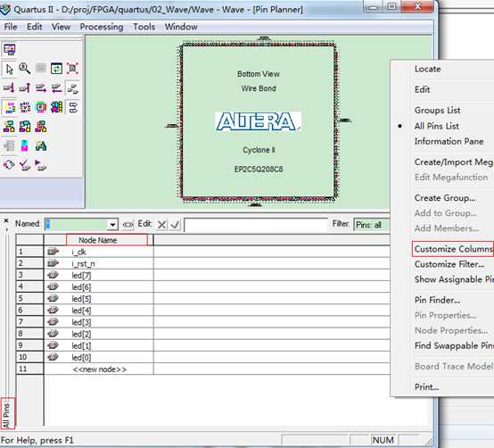Toggle the two-chain-links toolbar icon

point(73,107)
